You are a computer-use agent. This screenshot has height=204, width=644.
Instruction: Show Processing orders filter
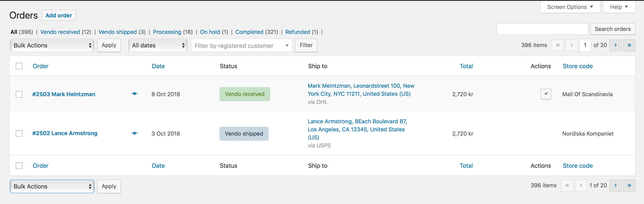coord(167,32)
